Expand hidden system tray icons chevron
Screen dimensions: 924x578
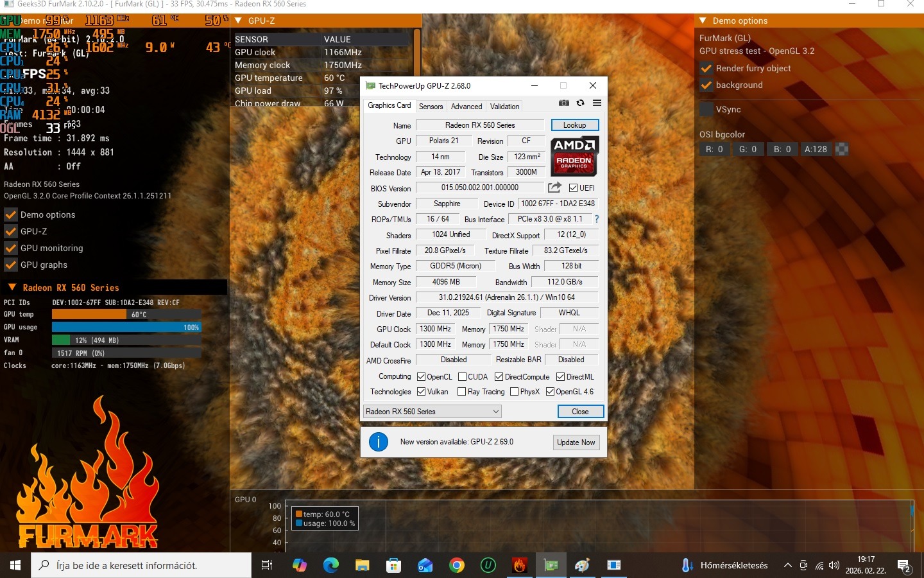click(788, 565)
